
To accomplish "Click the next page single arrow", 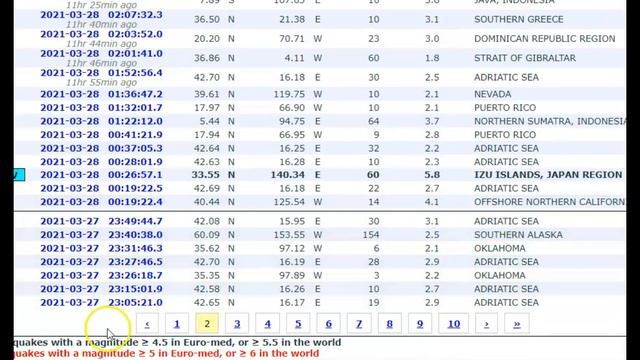I will pos(487,324).
